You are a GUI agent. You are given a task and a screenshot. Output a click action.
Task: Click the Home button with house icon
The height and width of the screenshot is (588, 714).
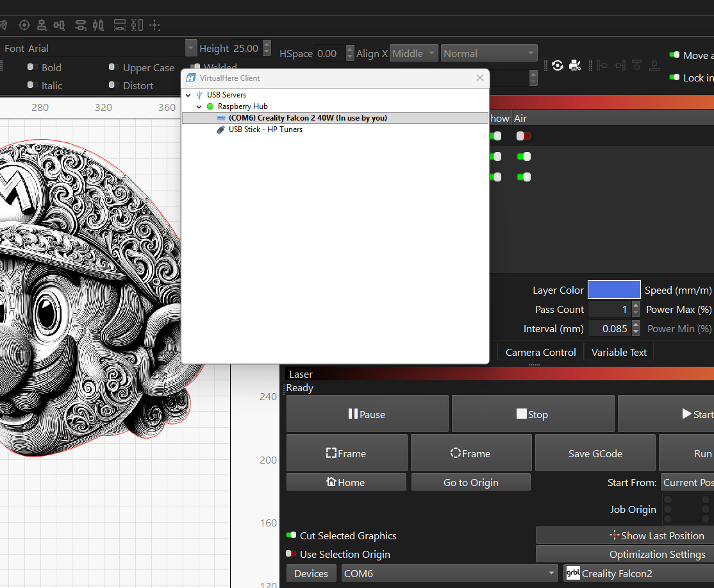[346, 482]
